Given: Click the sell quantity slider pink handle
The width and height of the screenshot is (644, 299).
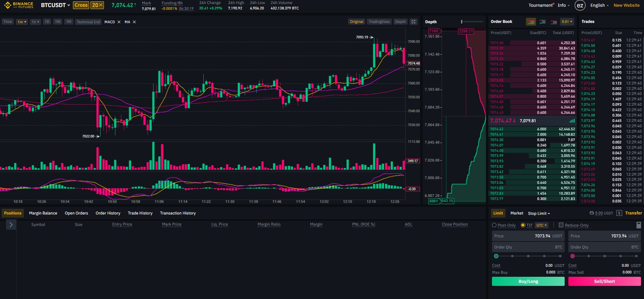Looking at the screenshot, I should coord(572,256).
